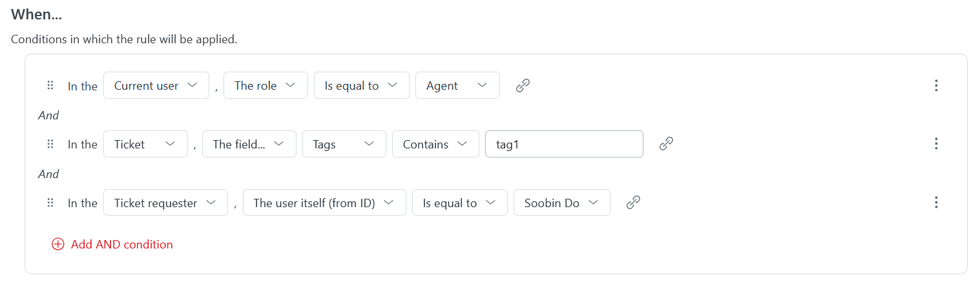980x282 pixels.
Task: Open the Agent value dropdown
Action: click(x=457, y=86)
